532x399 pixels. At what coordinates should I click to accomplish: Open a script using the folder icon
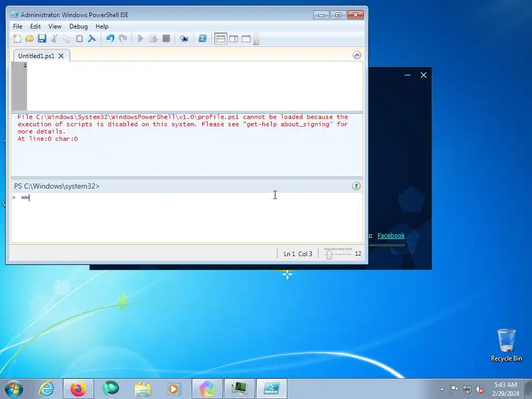(x=30, y=38)
